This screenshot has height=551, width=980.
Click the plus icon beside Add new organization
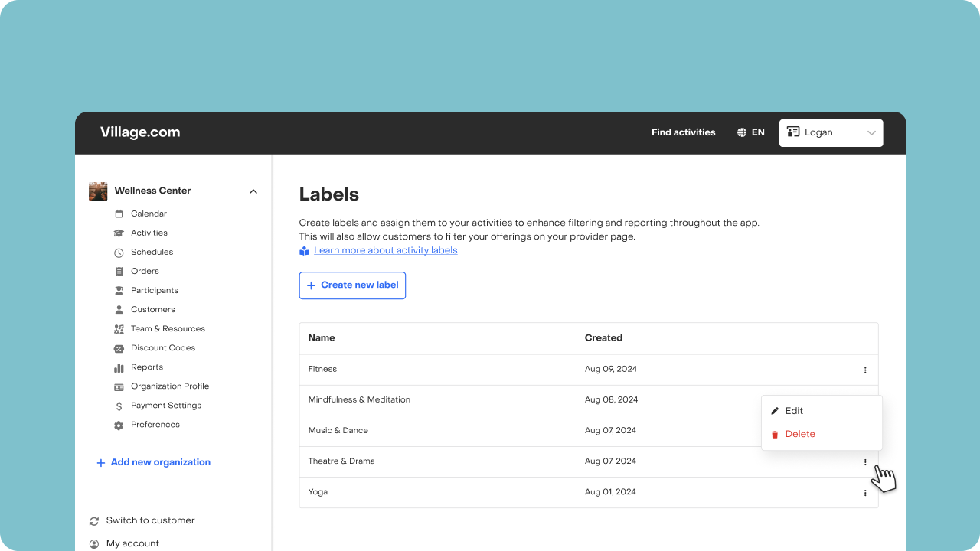(100, 463)
